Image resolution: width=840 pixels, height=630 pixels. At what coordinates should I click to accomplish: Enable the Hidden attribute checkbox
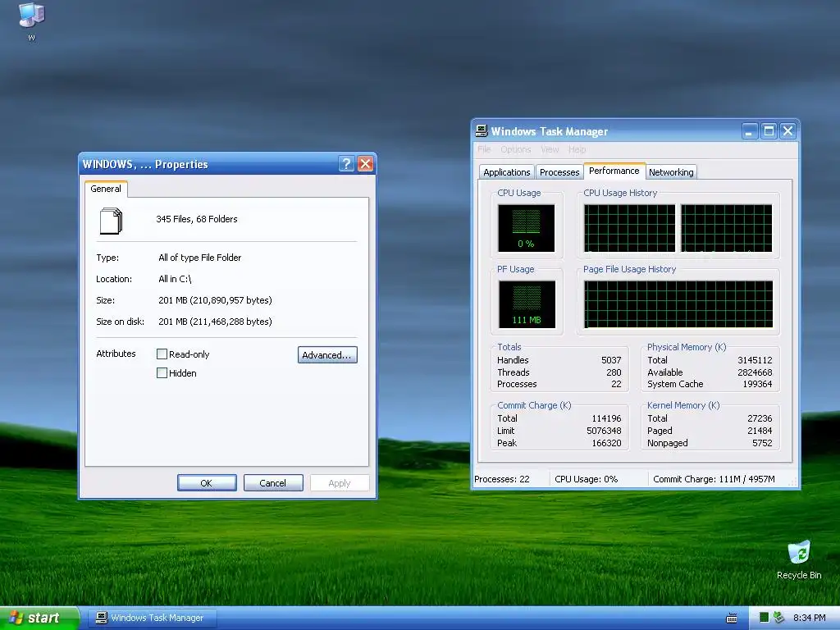pos(162,373)
